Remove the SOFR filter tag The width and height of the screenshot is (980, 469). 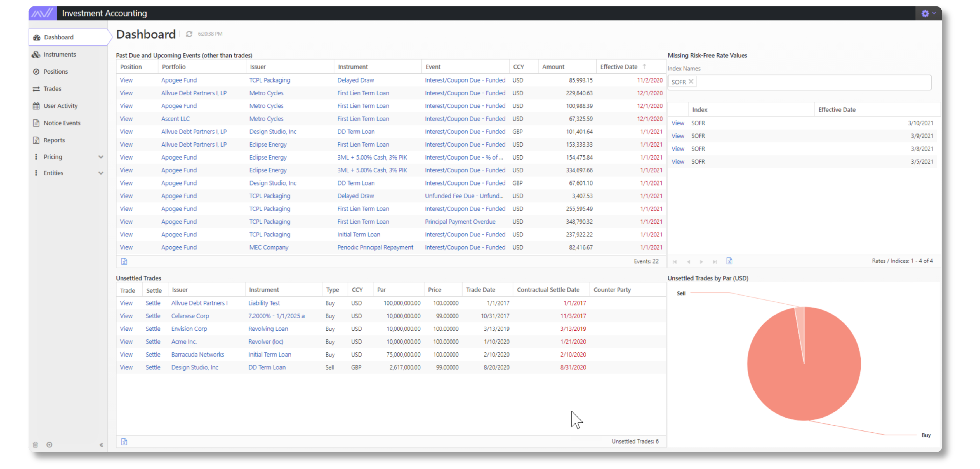(x=691, y=81)
